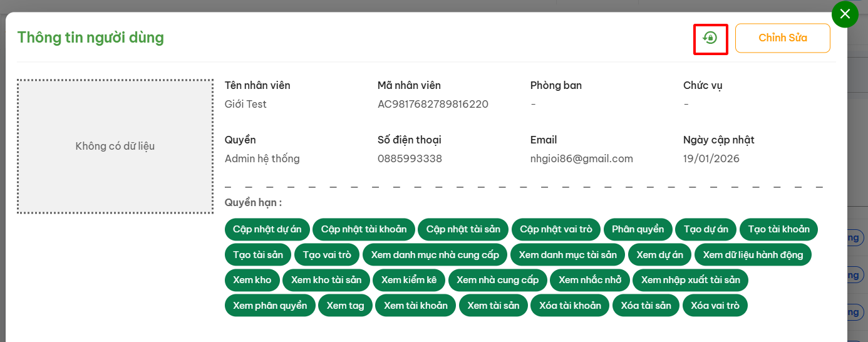The height and width of the screenshot is (342, 868).
Task: Click the empty avatar placeholder box
Action: tap(115, 147)
